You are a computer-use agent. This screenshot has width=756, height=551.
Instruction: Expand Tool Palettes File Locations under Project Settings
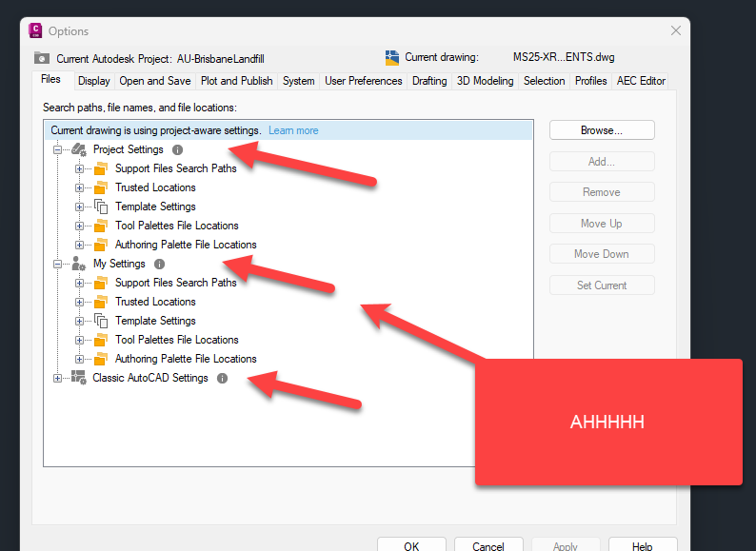(80, 226)
